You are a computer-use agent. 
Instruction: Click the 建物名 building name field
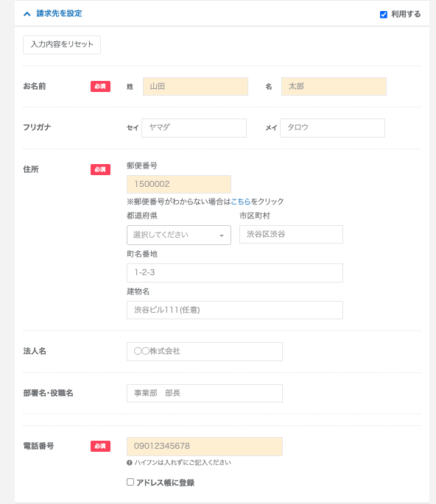click(235, 310)
